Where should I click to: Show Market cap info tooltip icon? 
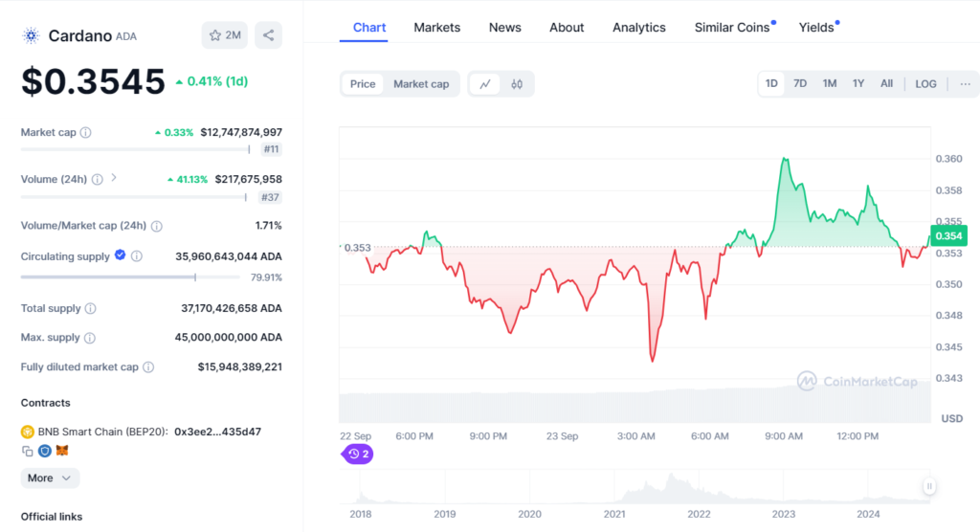(85, 133)
